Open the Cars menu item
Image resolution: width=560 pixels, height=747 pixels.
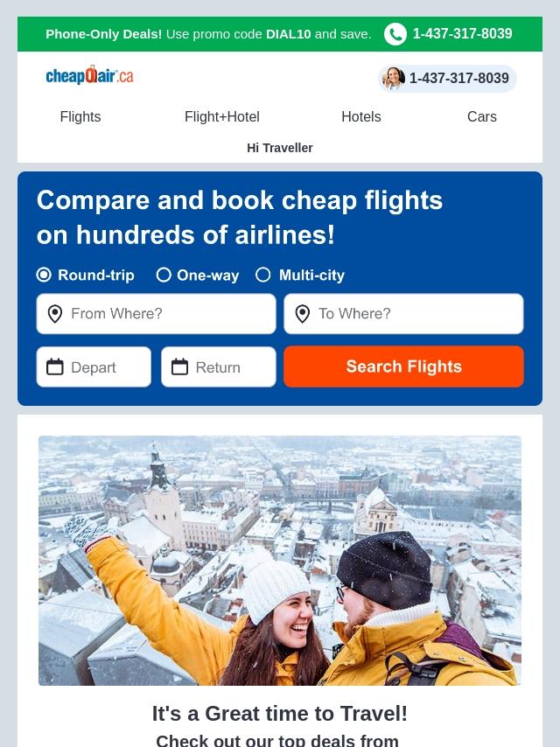pyautogui.click(x=482, y=116)
